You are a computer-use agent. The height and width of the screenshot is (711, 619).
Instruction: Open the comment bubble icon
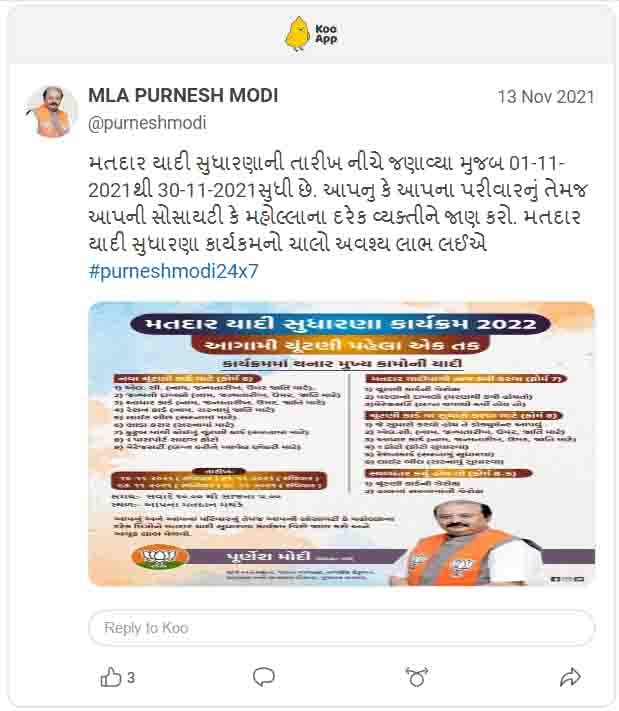(263, 677)
